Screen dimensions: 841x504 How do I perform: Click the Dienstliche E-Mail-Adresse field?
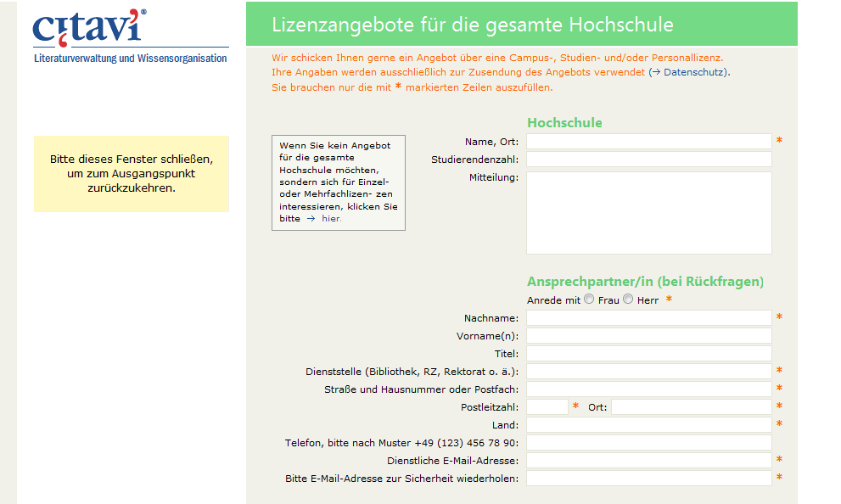[x=649, y=460]
